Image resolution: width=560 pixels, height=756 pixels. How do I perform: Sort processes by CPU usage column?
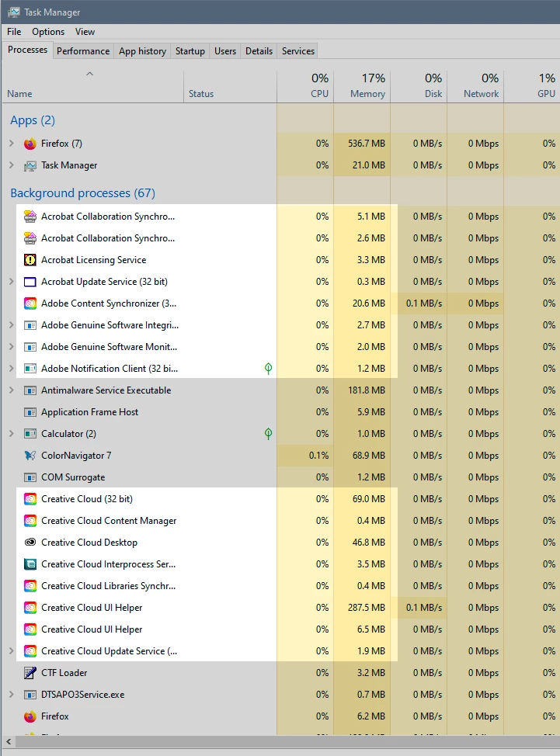[305, 86]
